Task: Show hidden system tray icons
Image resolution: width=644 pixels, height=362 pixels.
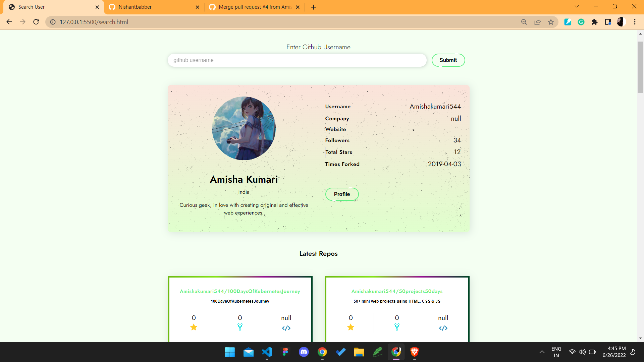Action: tap(542, 352)
